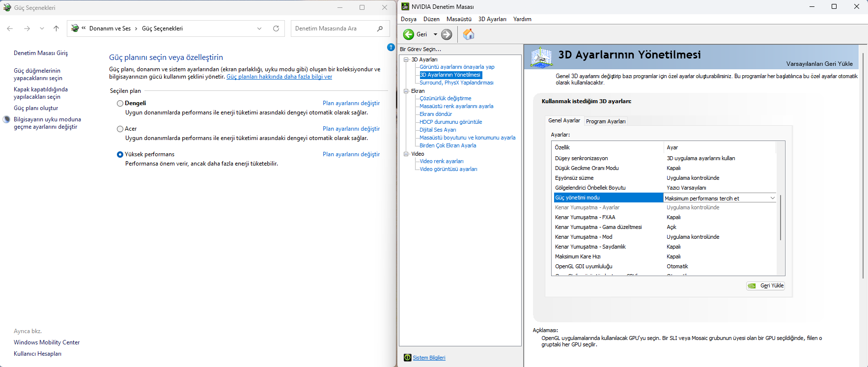The image size is (868, 367).
Task: Open Kullanıcı Hesapları link
Action: tap(37, 354)
